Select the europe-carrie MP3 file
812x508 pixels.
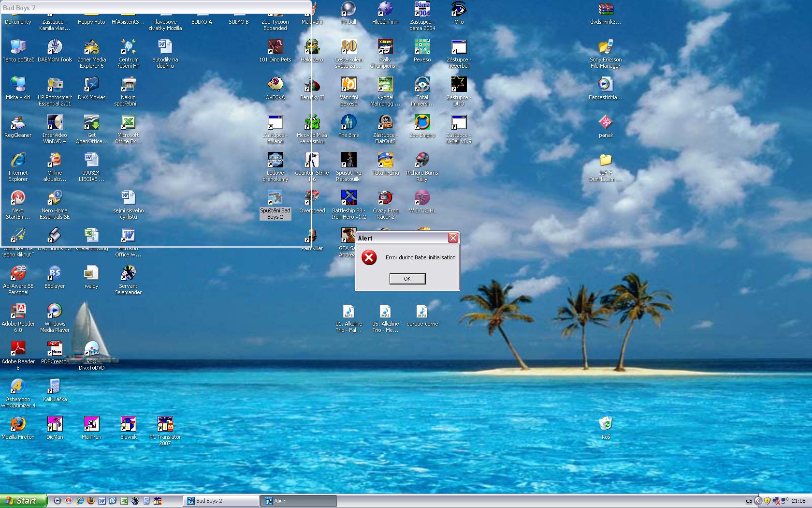click(422, 312)
